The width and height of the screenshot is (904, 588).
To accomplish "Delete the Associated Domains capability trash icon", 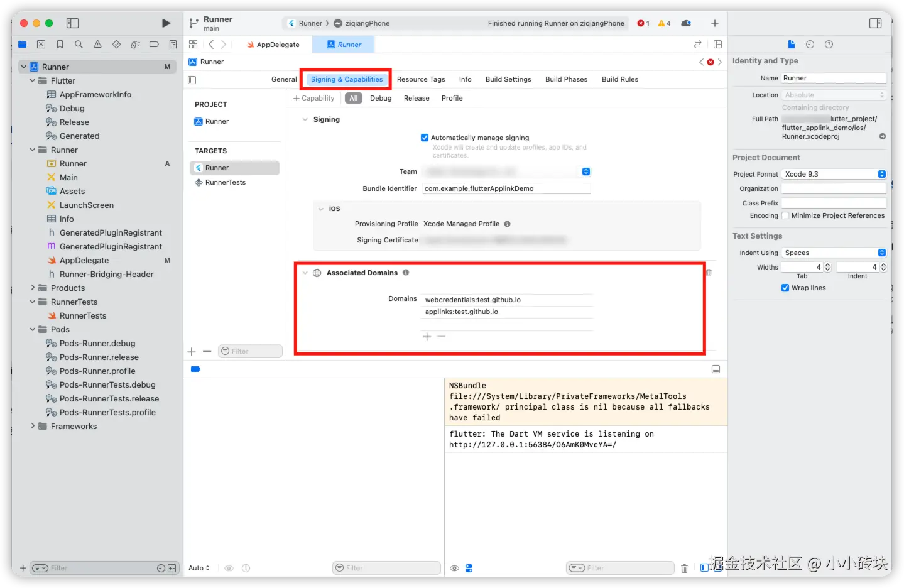I will click(709, 273).
